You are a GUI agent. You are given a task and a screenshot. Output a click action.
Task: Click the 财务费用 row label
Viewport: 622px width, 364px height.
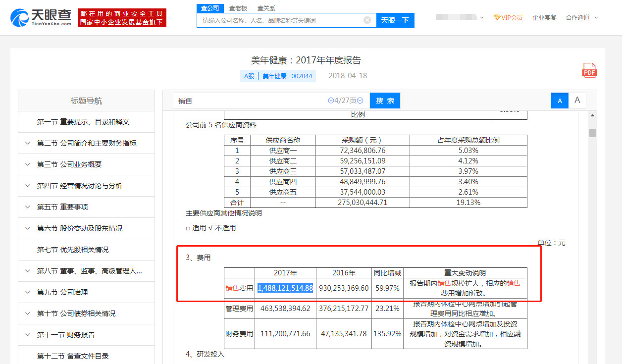pyautogui.click(x=239, y=334)
